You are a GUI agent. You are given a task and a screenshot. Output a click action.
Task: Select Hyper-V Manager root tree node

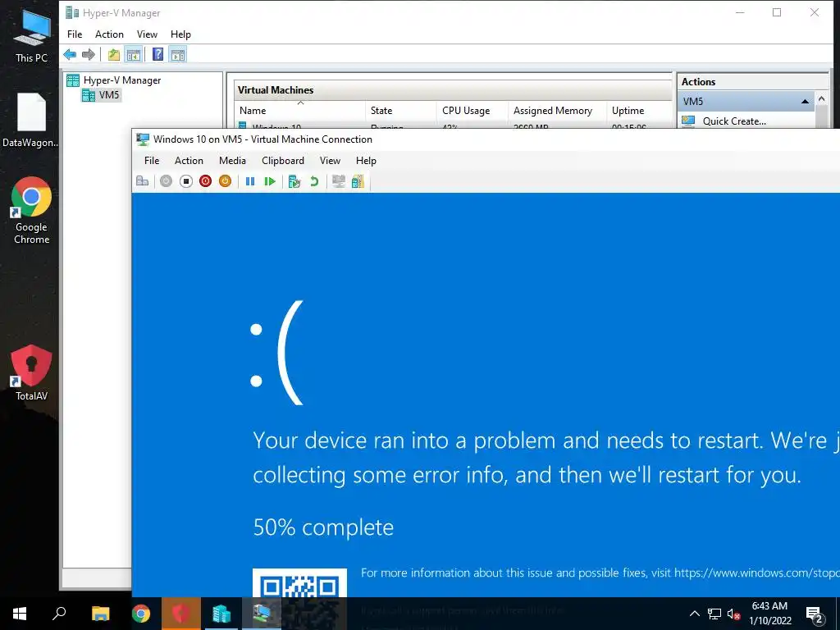pos(113,80)
